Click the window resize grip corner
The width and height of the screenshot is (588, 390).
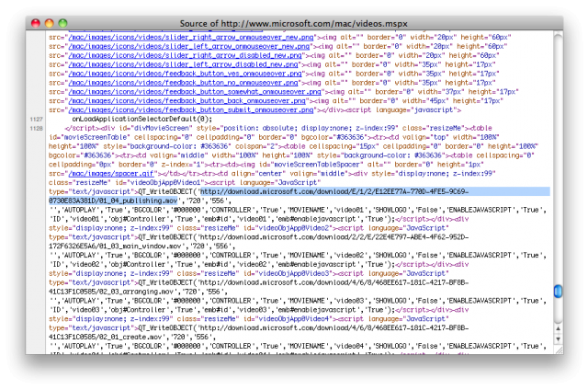pyautogui.click(x=559, y=350)
